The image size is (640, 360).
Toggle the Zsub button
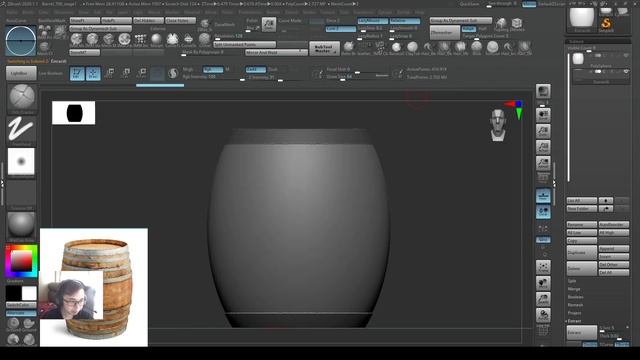[x=273, y=69]
